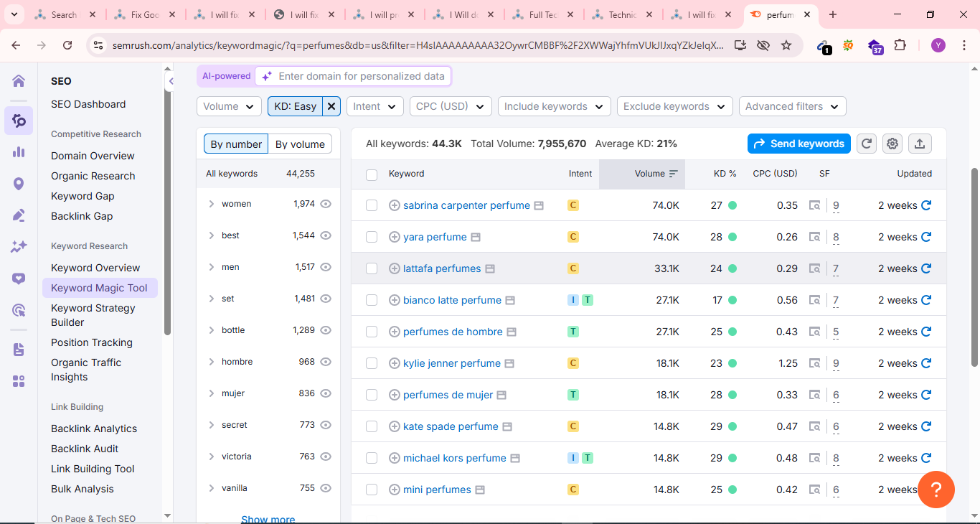
Task: Open the Volume filter dropdown
Action: 229,106
